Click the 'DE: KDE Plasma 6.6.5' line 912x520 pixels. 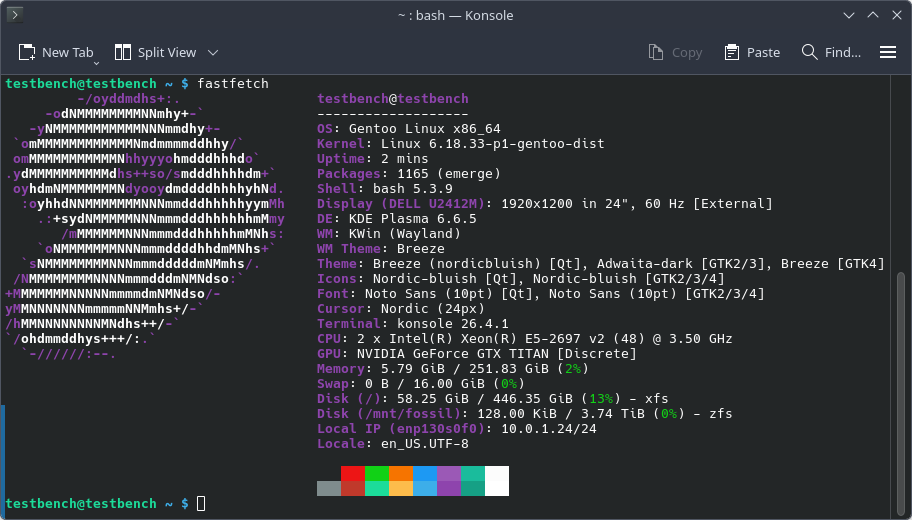point(397,219)
